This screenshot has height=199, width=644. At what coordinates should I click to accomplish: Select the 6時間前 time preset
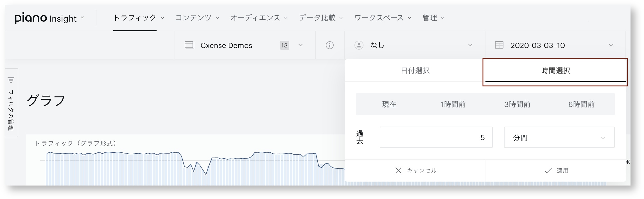(582, 104)
